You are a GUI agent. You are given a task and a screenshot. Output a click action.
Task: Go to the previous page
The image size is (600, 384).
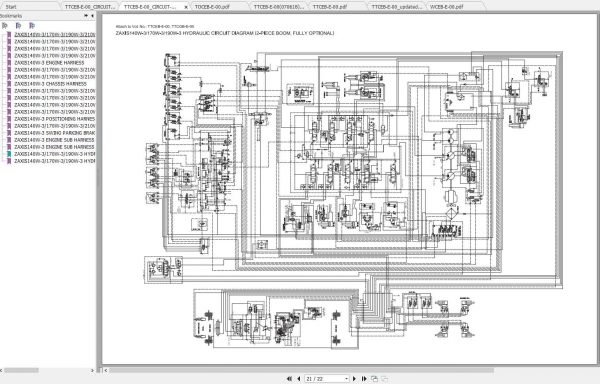coord(299,379)
